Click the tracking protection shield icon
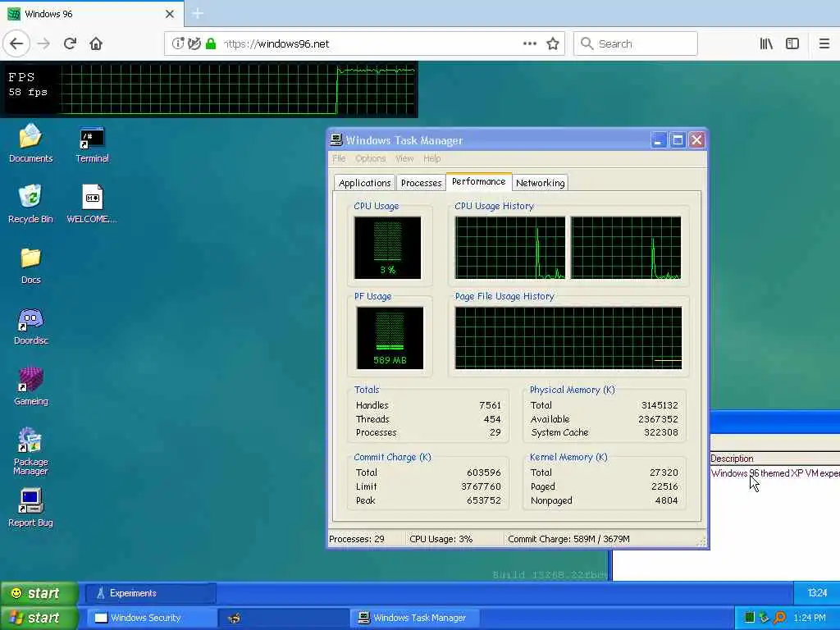The height and width of the screenshot is (630, 840). 194,43
